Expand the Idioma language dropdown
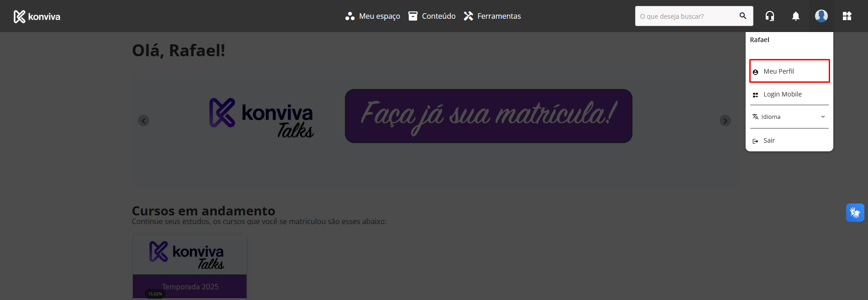 click(x=789, y=117)
